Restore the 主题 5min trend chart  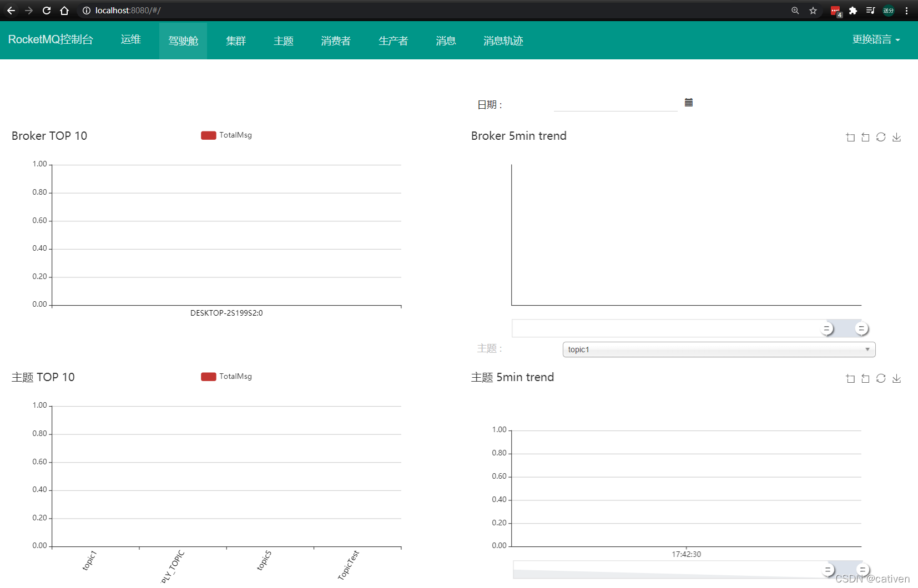click(x=881, y=378)
